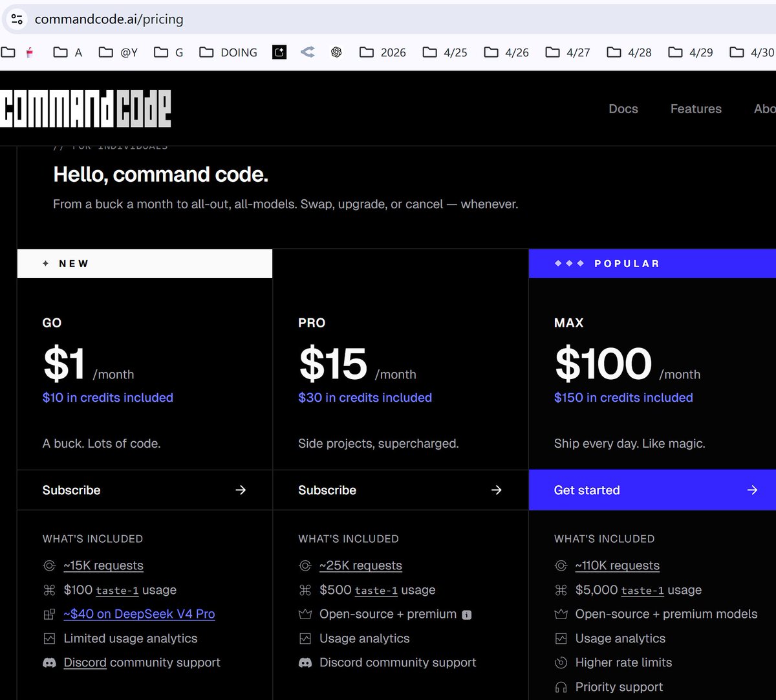Click the Discord link in GO plan

pos(85,662)
